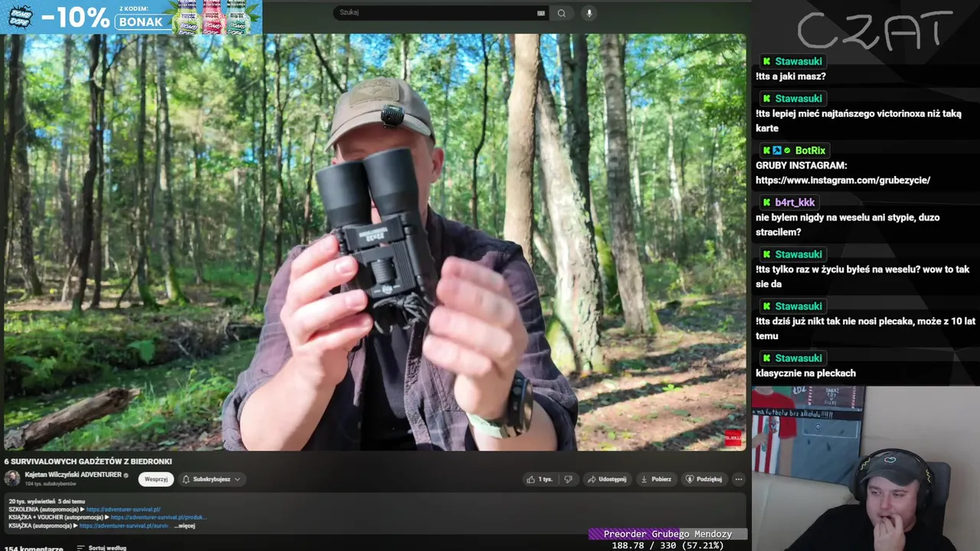Click b4rt_kkk username in chat
The height and width of the screenshot is (551, 980).
[795, 203]
